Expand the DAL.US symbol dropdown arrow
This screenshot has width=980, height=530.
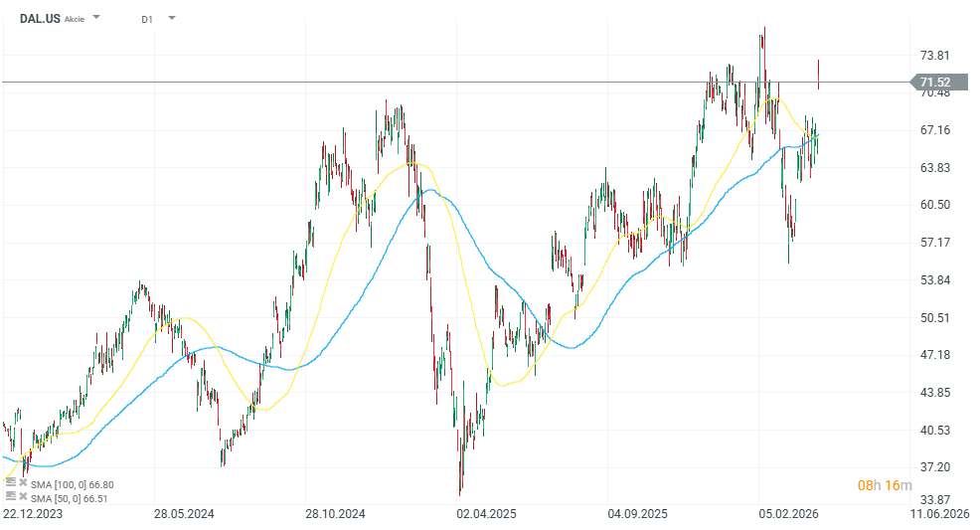[96, 18]
